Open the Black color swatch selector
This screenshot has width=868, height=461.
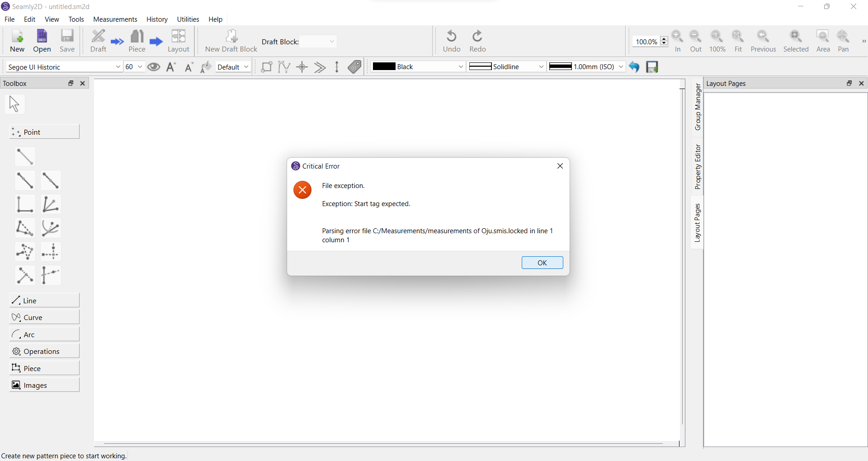418,67
